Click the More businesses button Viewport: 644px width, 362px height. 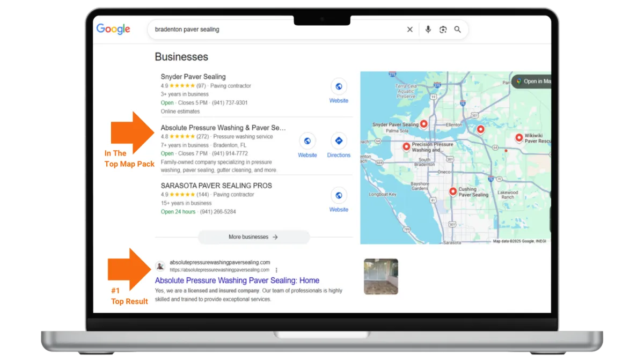[254, 237]
